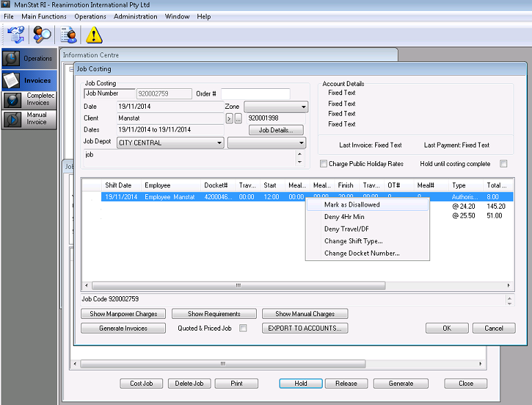This screenshot has width=532, height=405.
Task: Choose Change Shift Type...
Action: pyautogui.click(x=368, y=241)
